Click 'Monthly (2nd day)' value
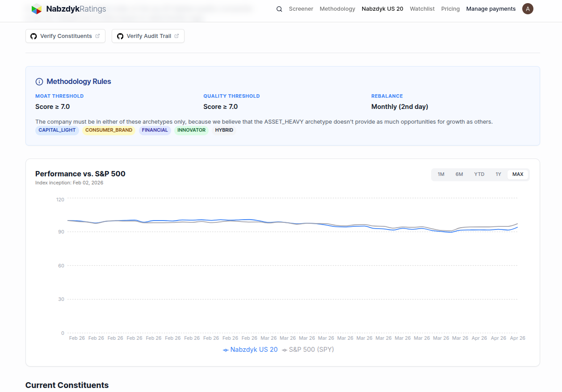 click(399, 107)
